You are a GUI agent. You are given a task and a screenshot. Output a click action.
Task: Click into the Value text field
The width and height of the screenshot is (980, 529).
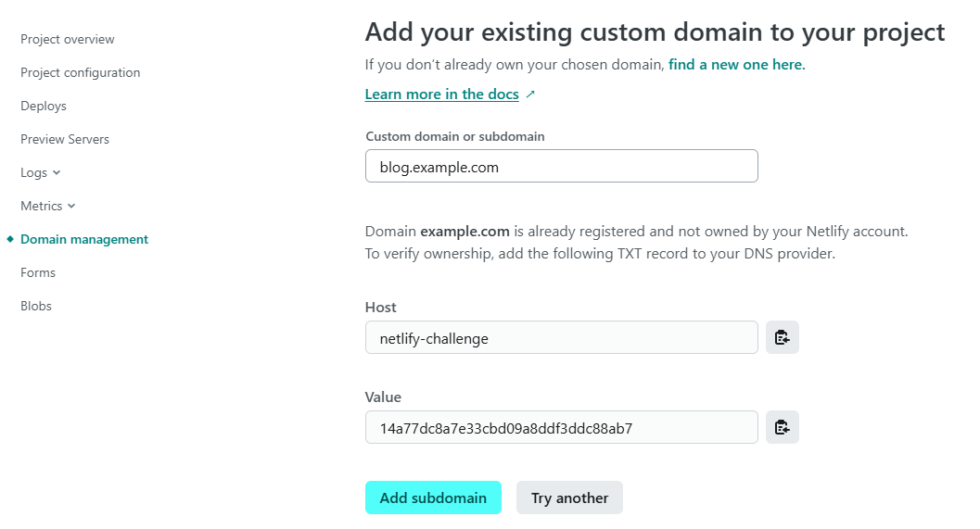click(562, 427)
